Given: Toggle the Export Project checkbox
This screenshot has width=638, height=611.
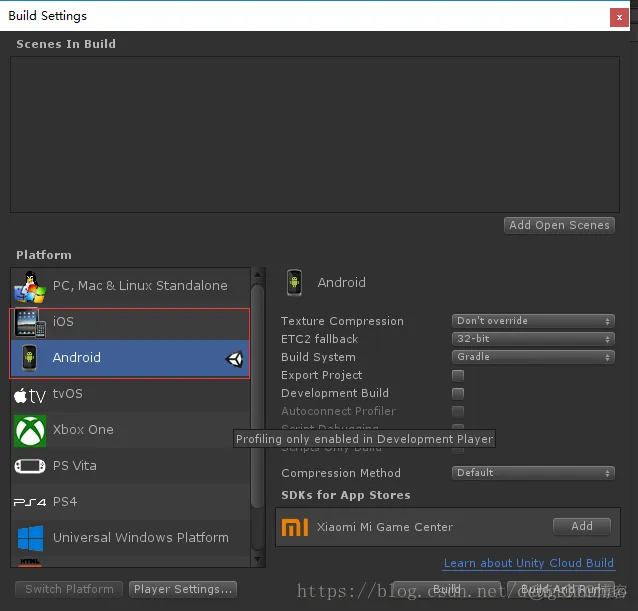Looking at the screenshot, I should point(458,375).
